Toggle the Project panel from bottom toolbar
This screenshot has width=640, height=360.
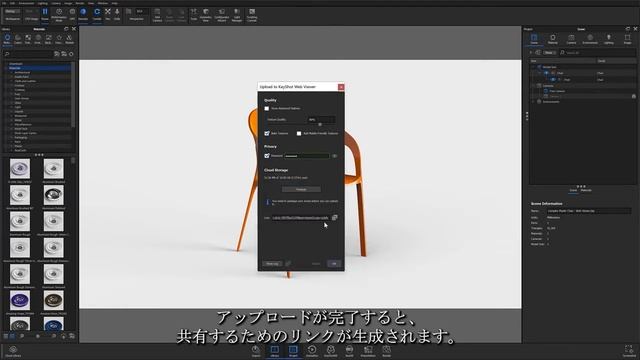293,351
